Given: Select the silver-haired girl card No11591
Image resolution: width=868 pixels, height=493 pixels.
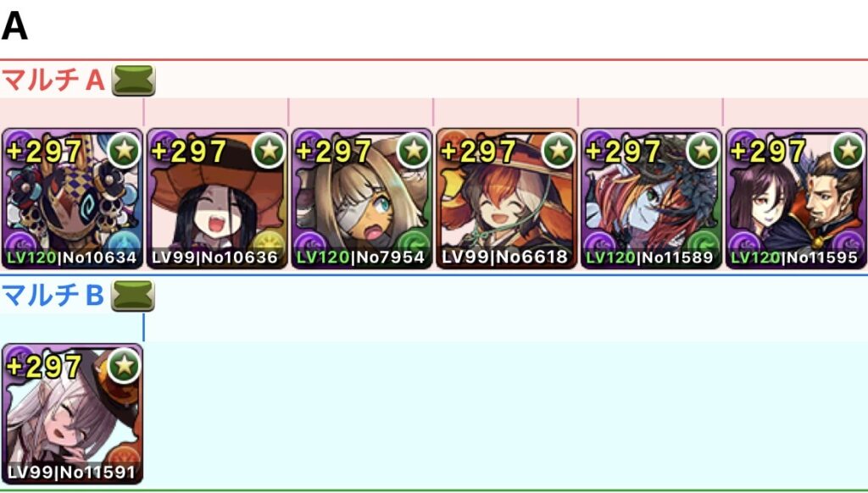Looking at the screenshot, I should pyautogui.click(x=73, y=413).
